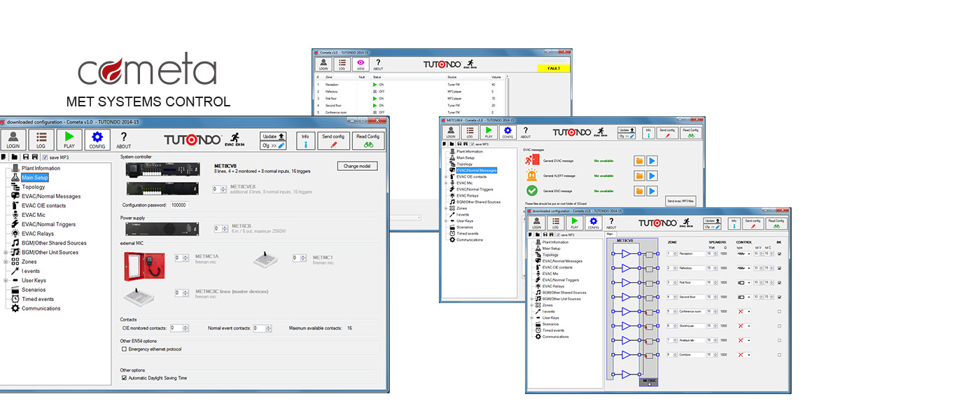Click Cfg >> button in Main Setup window

(x=274, y=146)
